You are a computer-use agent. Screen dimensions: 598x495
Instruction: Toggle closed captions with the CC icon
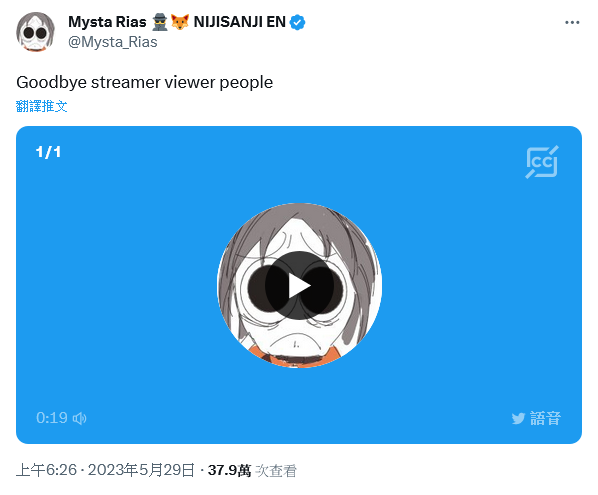point(542,162)
